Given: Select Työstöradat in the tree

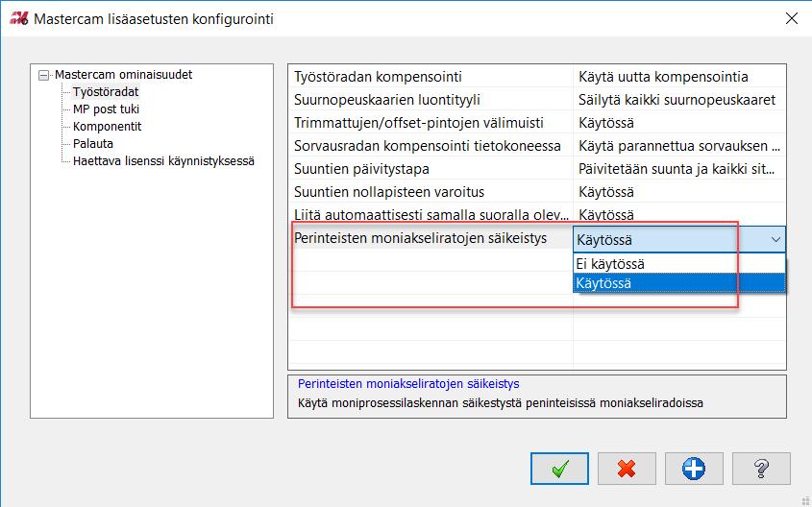Looking at the screenshot, I should point(106,92).
